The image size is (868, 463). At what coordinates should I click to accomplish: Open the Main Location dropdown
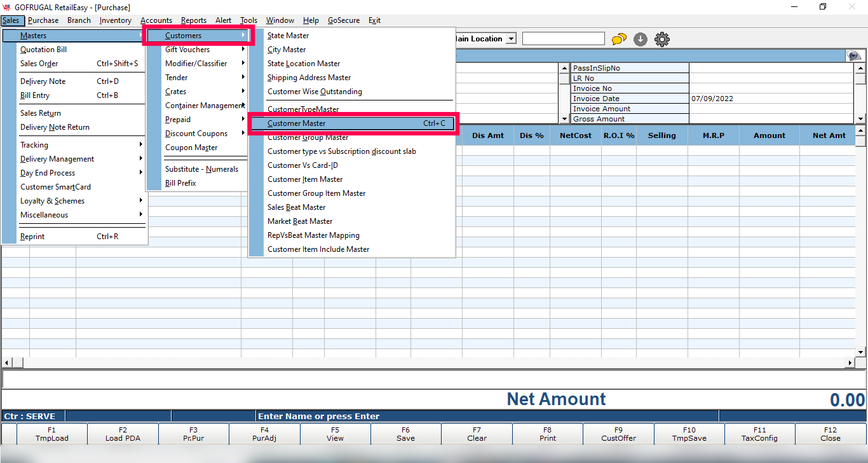pos(512,39)
